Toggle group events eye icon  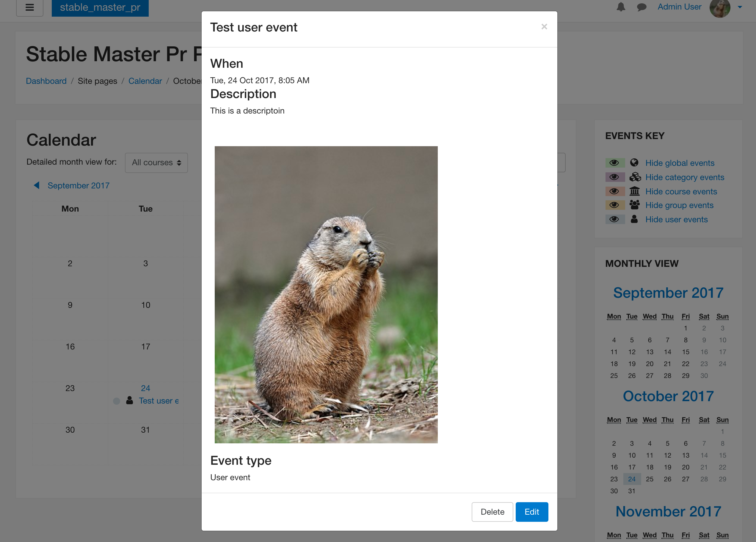(614, 205)
